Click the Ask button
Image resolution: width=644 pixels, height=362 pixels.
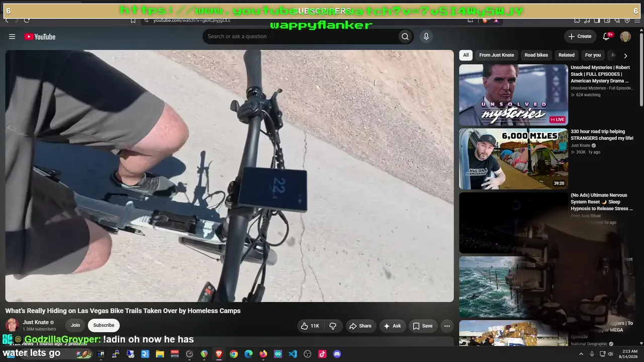tap(392, 326)
